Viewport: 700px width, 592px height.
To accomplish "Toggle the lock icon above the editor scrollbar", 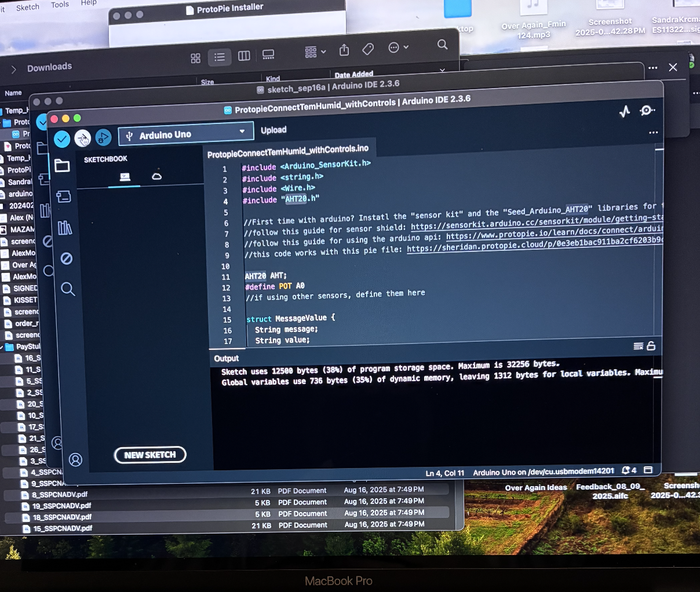I will pos(651,345).
